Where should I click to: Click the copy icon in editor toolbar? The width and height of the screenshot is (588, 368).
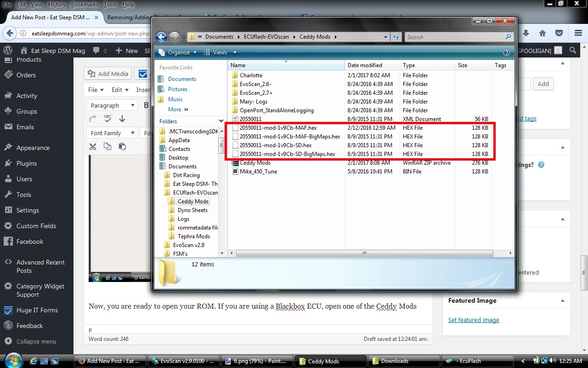pyautogui.click(x=107, y=146)
